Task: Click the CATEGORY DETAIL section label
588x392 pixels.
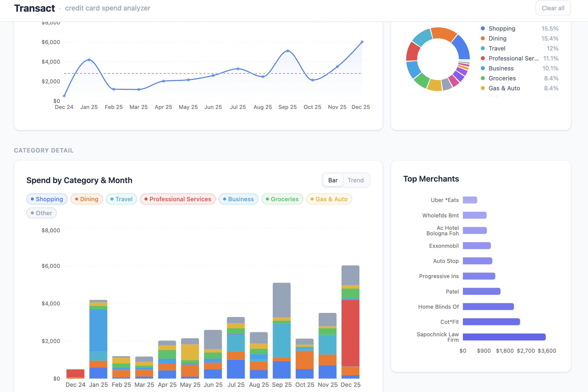Action: tap(44, 150)
